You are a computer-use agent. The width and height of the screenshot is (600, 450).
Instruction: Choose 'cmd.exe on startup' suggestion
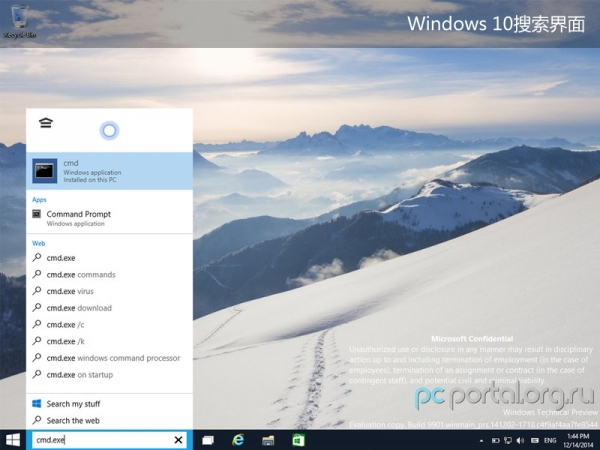click(x=109, y=375)
